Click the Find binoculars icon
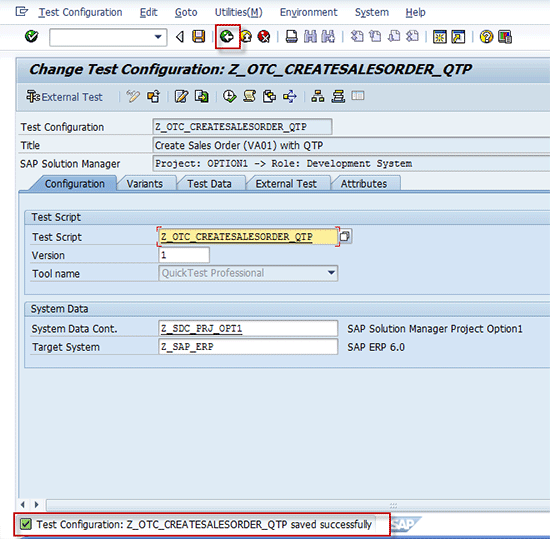Screen dimensions: 550x539 tap(310, 37)
